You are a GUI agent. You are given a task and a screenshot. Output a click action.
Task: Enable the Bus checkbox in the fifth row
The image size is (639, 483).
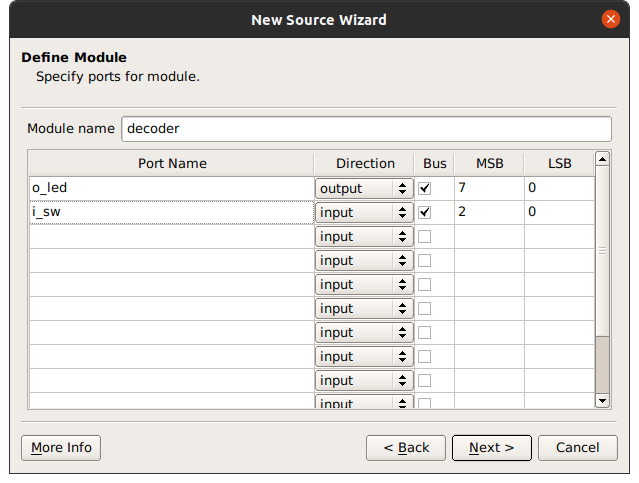[425, 285]
